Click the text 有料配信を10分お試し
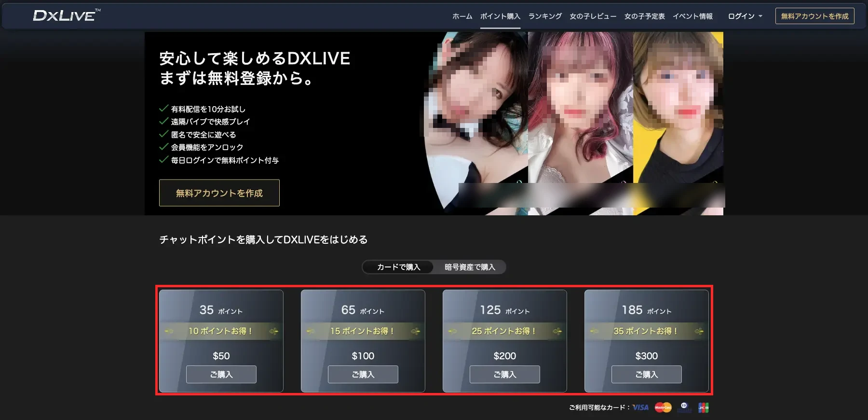Screen dimensions: 868x420 click(208, 109)
